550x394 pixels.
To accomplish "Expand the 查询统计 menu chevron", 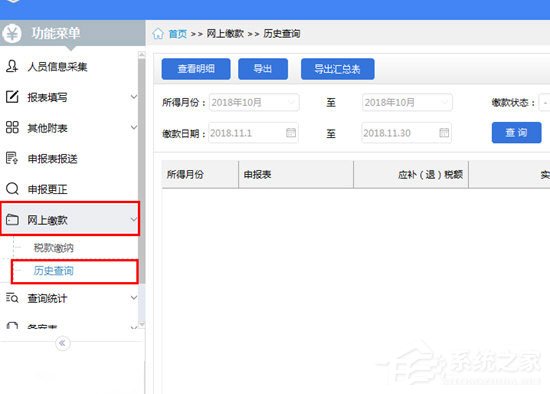I will click(134, 298).
